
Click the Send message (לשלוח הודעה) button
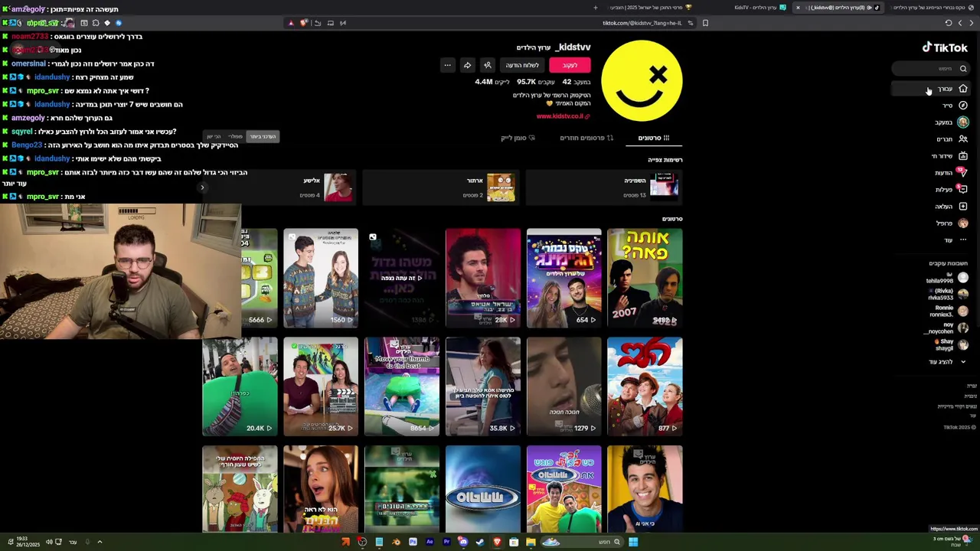(522, 65)
